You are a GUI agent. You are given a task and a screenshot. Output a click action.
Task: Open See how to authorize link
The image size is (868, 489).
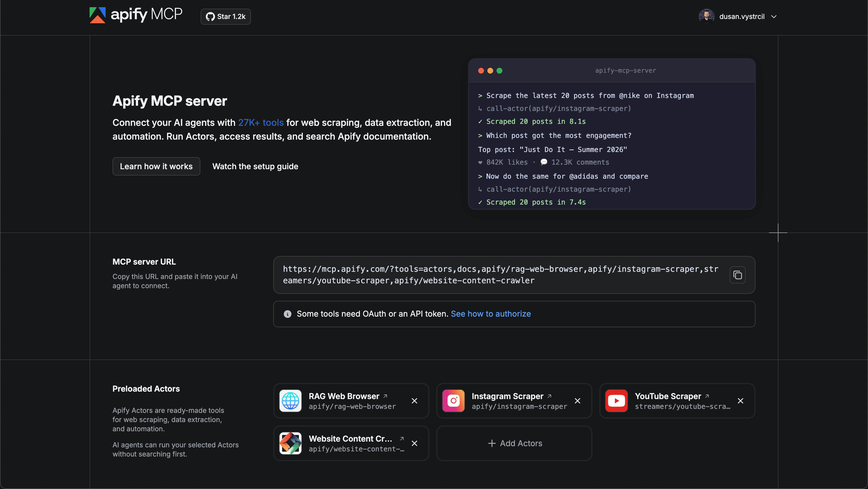[x=491, y=314]
